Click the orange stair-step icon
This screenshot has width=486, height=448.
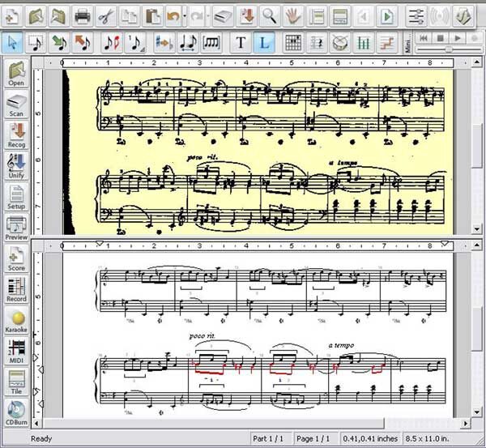pos(387,42)
